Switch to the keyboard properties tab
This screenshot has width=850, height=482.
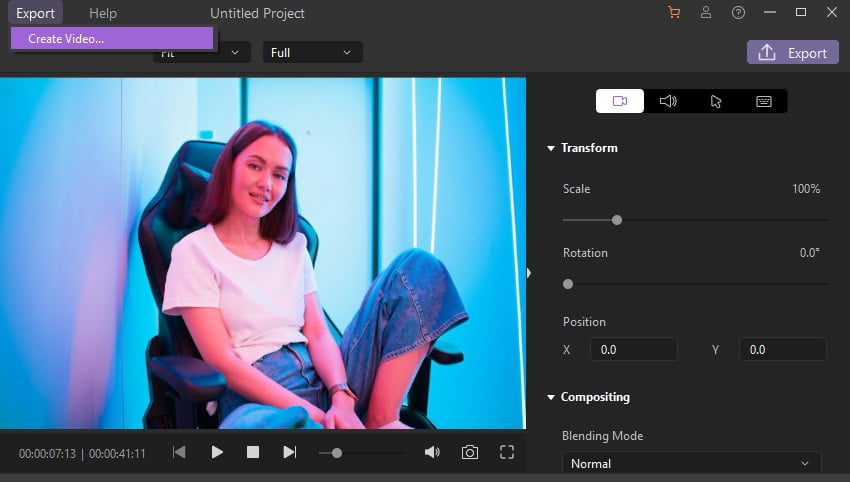[x=764, y=101]
